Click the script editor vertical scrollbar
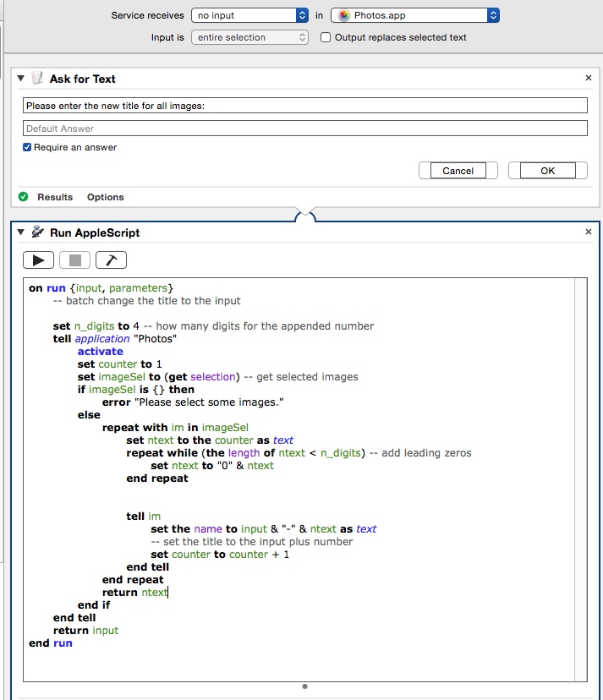The height and width of the screenshot is (700, 603). pos(581,479)
